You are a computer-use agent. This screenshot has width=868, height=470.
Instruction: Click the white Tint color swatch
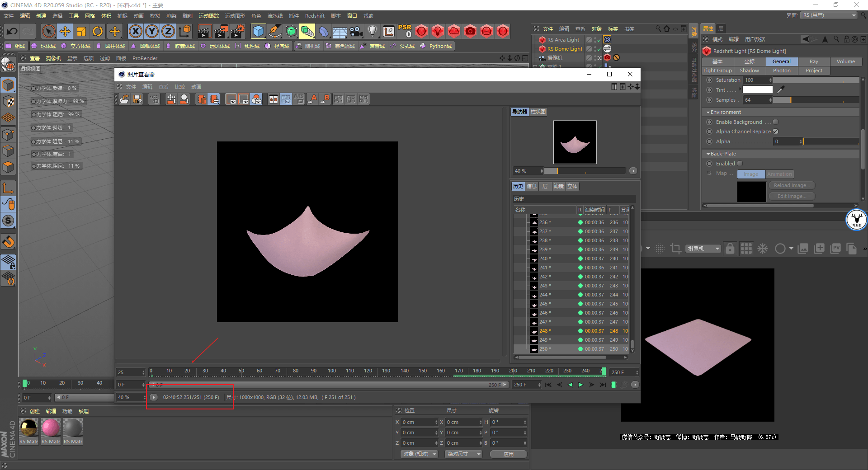[758, 90]
